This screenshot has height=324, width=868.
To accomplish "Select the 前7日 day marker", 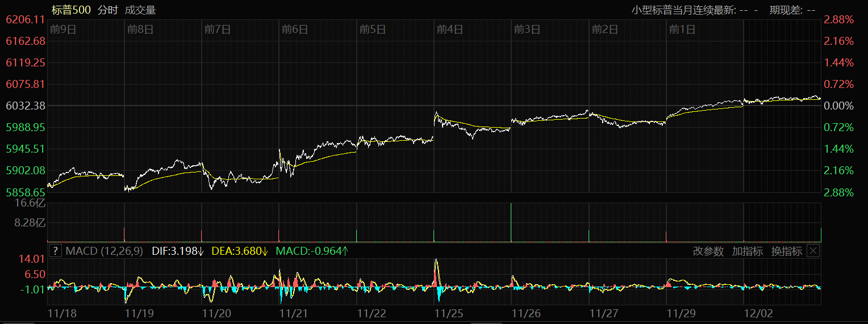I will [x=218, y=30].
